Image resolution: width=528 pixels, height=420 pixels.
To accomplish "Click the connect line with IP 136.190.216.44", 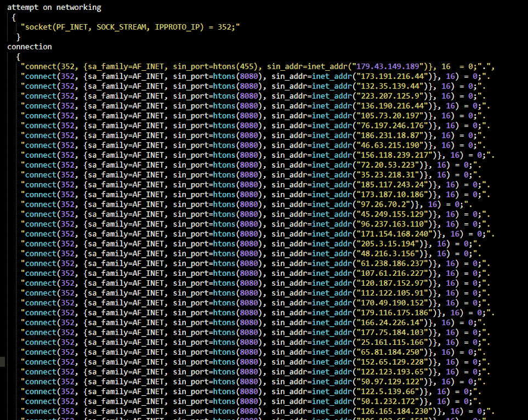I will point(256,106).
